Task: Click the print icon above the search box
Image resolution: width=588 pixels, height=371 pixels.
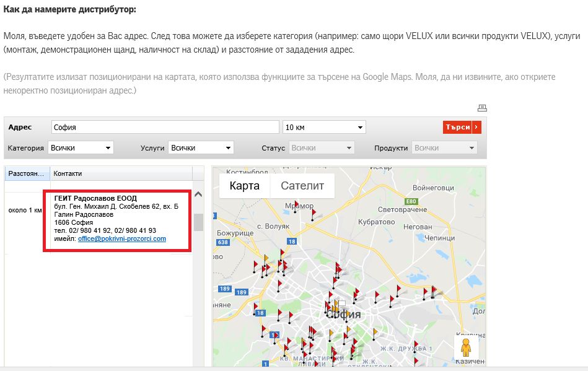Action: (482, 108)
